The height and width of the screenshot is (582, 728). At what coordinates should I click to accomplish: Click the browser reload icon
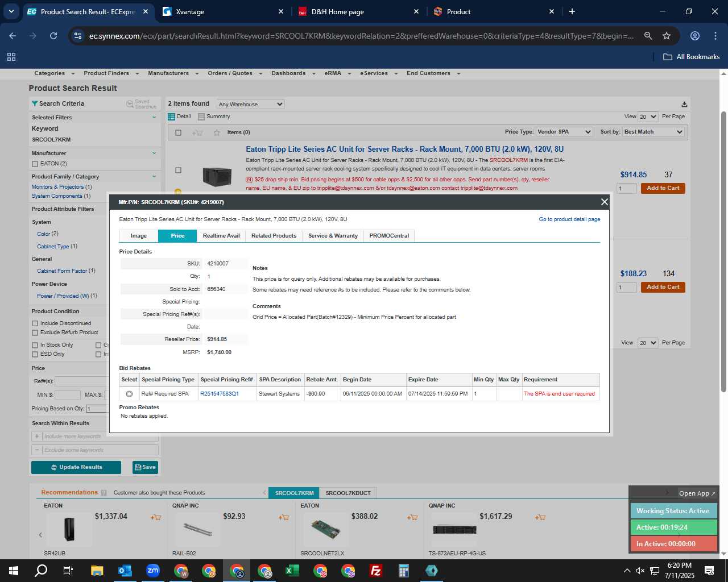coord(53,36)
